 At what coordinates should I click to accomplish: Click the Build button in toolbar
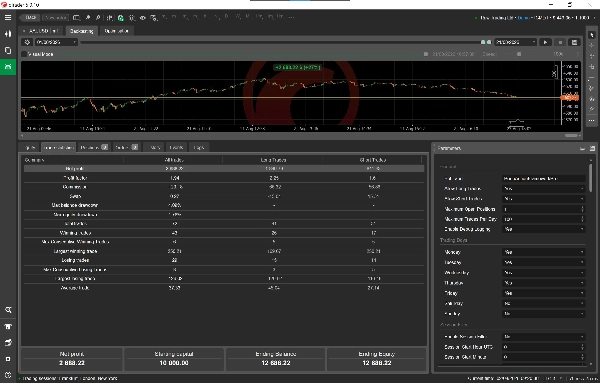pos(30,18)
